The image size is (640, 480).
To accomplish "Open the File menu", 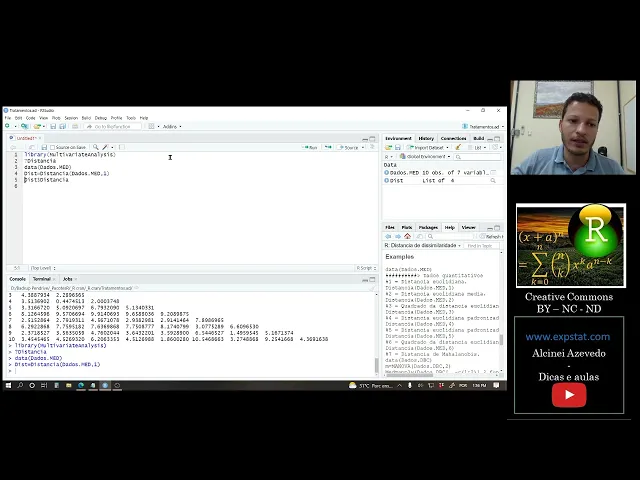I will point(8,118).
